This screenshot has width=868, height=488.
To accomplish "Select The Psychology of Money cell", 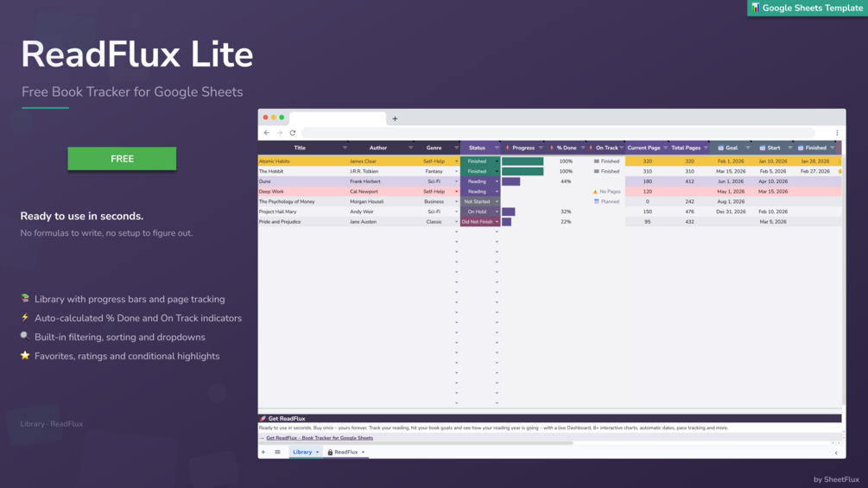I will (303, 201).
